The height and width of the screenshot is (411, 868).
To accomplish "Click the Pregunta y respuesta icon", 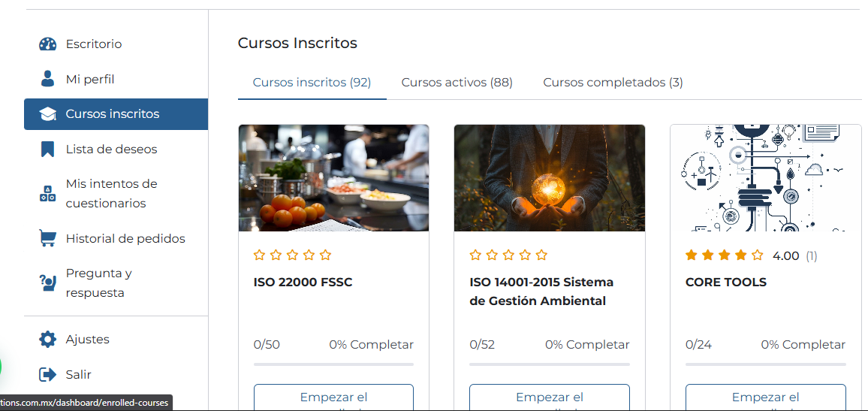I will click(47, 283).
